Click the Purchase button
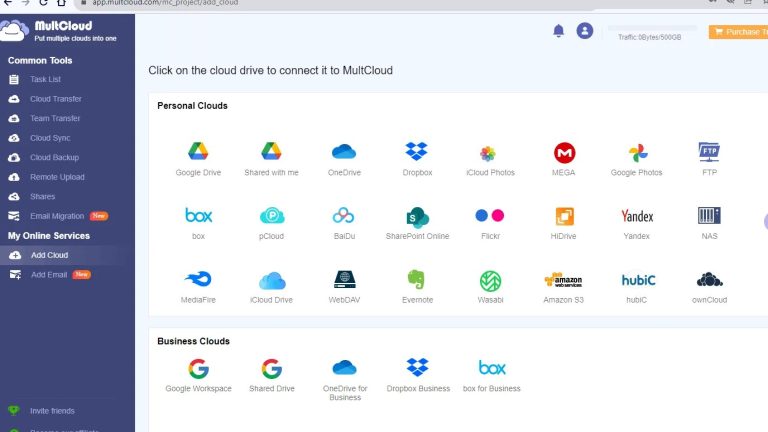The width and height of the screenshot is (768, 432). (738, 32)
